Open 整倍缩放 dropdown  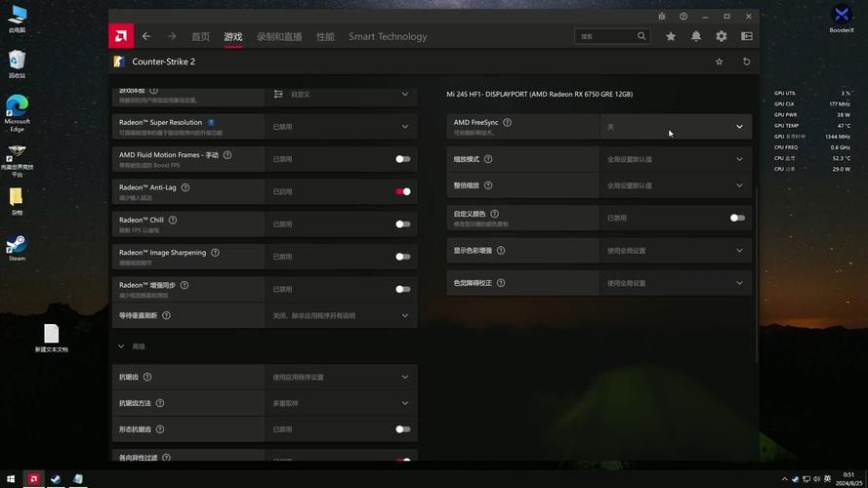click(676, 185)
